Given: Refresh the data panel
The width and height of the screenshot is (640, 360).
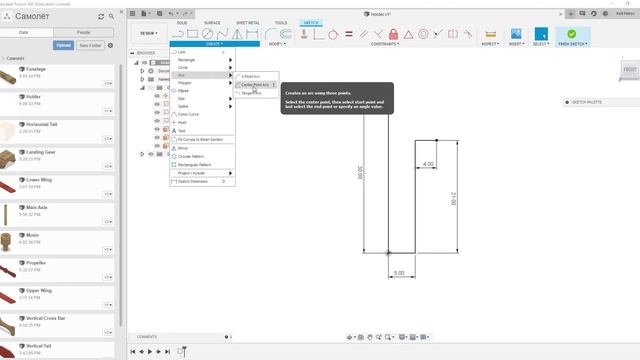Looking at the screenshot, I should 101,16.
